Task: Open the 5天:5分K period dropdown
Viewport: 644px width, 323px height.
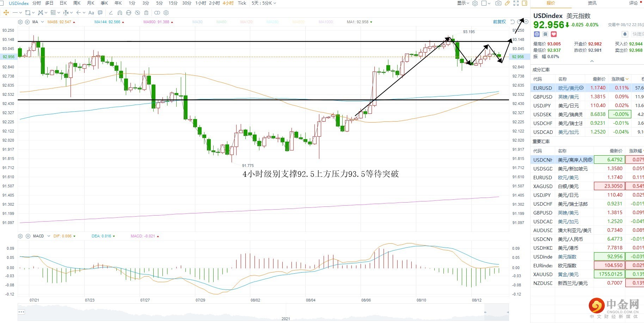Action: pyautogui.click(x=264, y=3)
